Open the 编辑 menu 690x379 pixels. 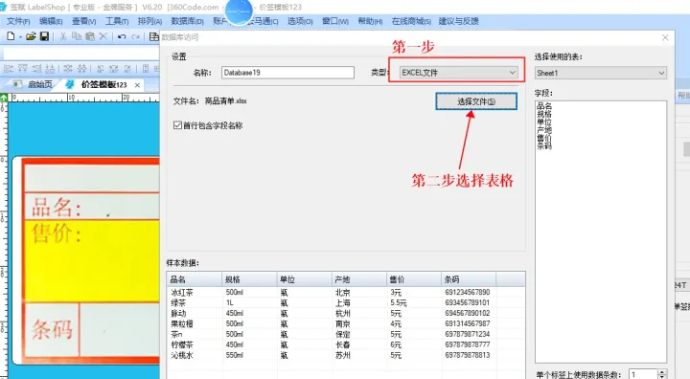click(x=51, y=21)
